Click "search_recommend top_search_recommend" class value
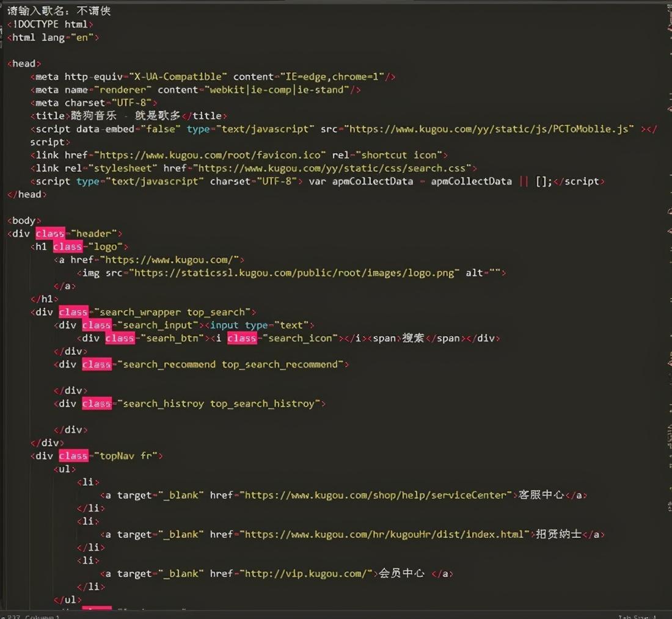The height and width of the screenshot is (619, 672). click(x=230, y=364)
